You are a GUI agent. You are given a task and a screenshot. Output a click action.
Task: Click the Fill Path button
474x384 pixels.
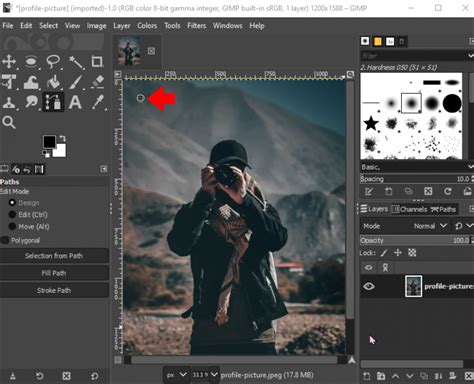(54, 273)
